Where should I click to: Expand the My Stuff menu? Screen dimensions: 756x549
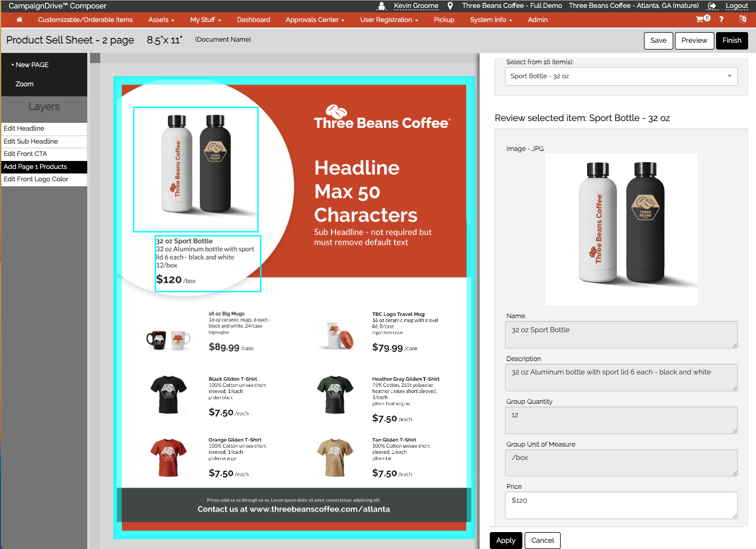click(x=205, y=20)
